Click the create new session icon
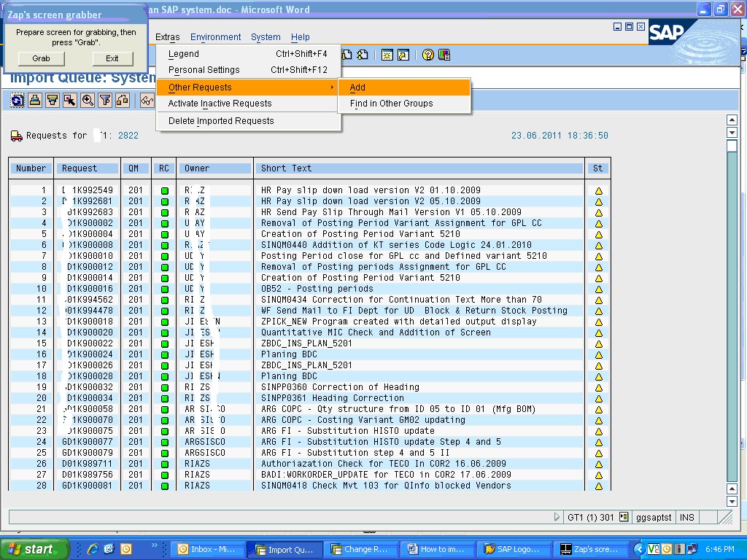Image resolution: width=747 pixels, height=560 pixels. click(x=387, y=55)
